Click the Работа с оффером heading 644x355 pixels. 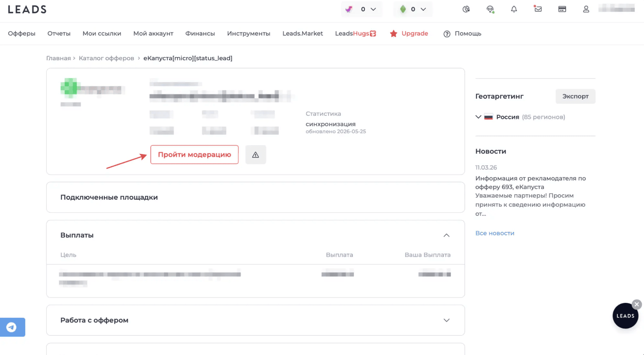pyautogui.click(x=94, y=320)
